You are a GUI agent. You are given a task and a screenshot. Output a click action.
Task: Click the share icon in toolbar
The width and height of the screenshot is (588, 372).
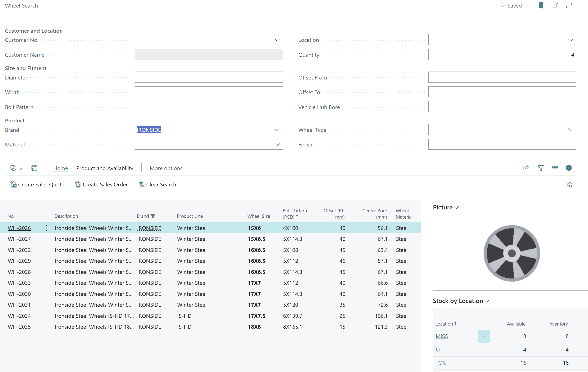(527, 168)
